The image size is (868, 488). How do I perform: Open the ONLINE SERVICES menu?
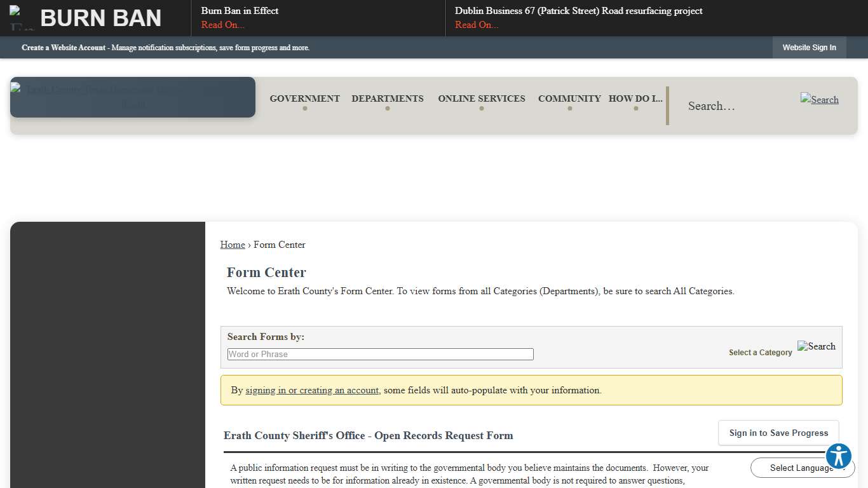(481, 98)
